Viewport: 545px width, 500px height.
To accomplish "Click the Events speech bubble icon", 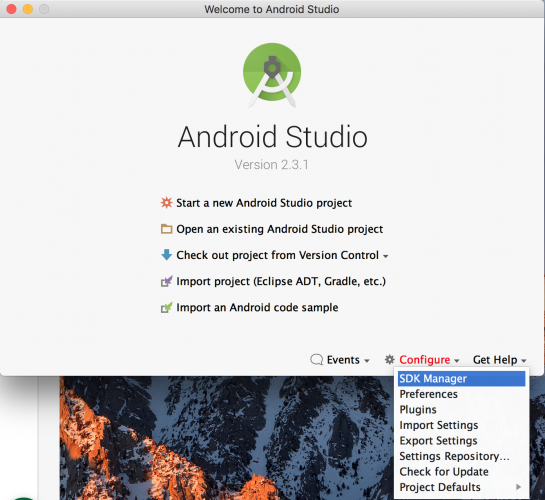I will tap(316, 360).
